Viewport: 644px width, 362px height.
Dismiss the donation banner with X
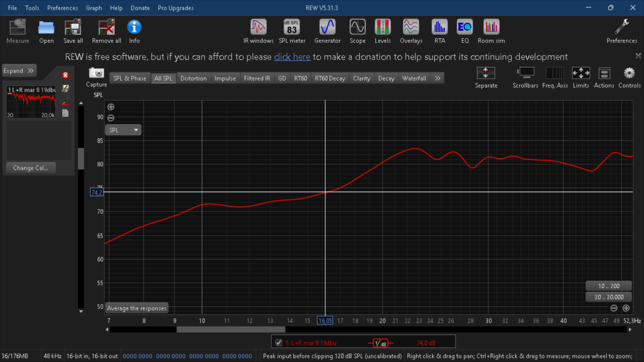click(x=638, y=56)
